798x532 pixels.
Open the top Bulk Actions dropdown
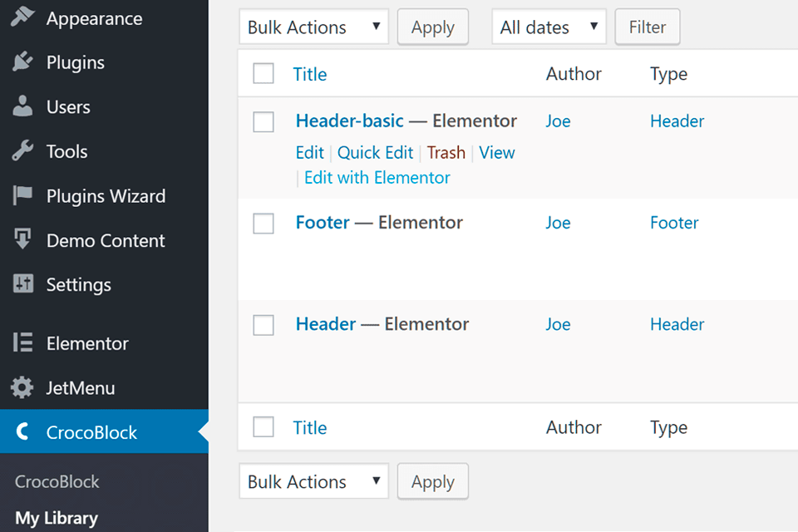click(313, 27)
